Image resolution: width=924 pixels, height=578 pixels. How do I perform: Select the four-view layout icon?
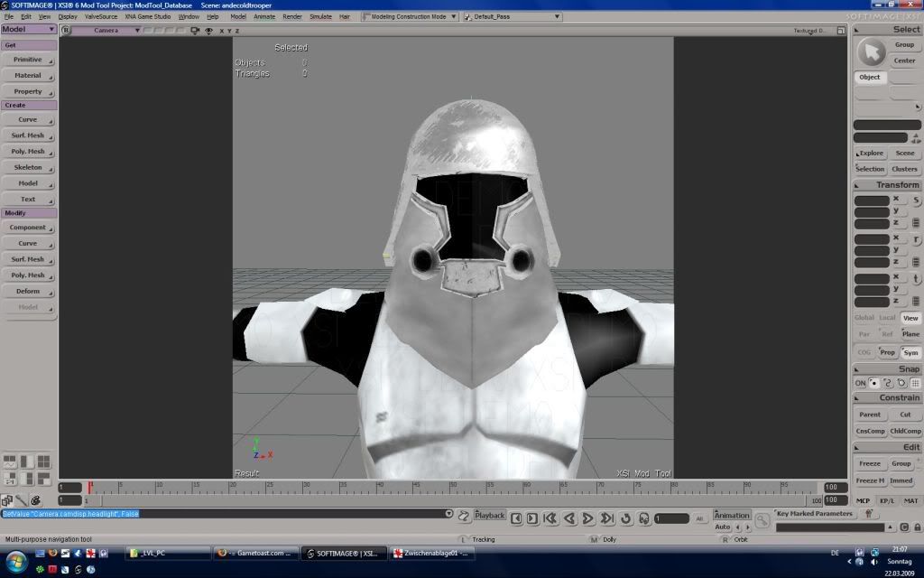43,461
